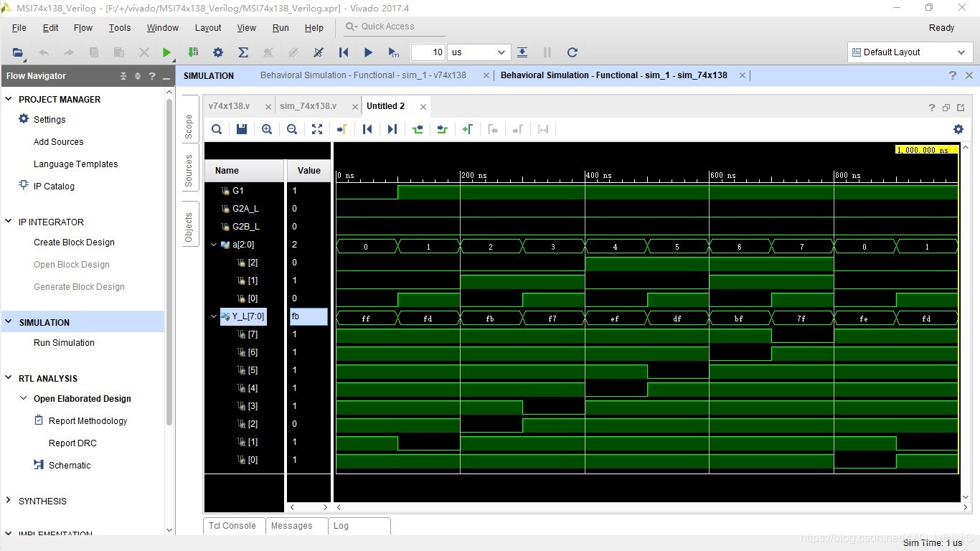The width and height of the screenshot is (980, 551).
Task: Click Step simulation icon
Action: click(522, 52)
